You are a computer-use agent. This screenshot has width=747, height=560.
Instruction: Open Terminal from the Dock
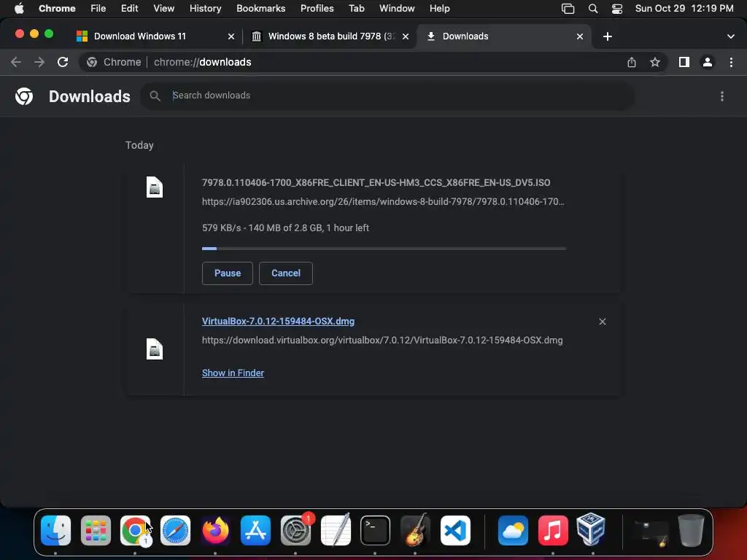click(376, 530)
